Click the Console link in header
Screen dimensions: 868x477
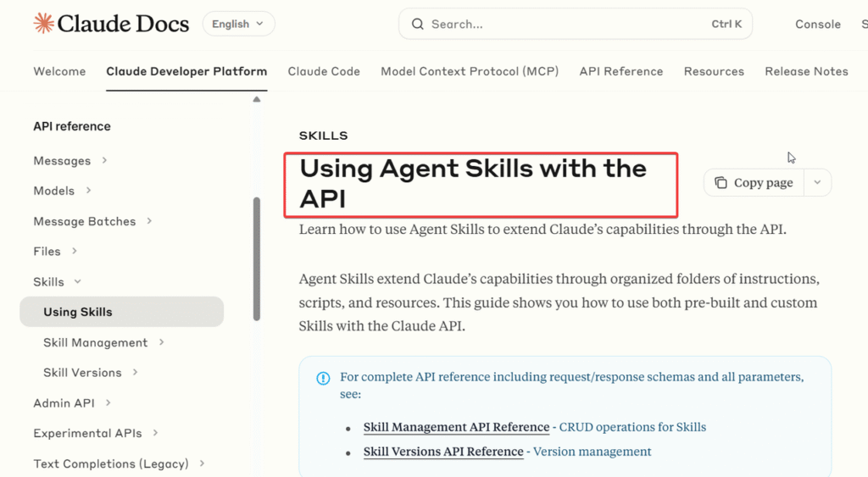coord(817,25)
